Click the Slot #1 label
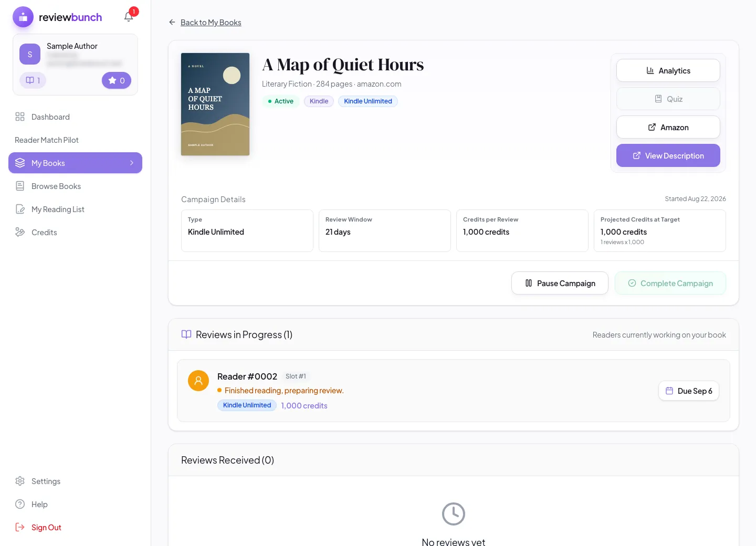 pos(296,376)
